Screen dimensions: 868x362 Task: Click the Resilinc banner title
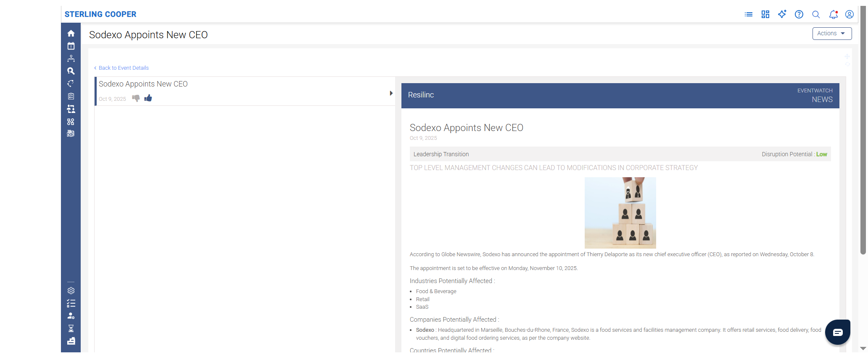(421, 95)
